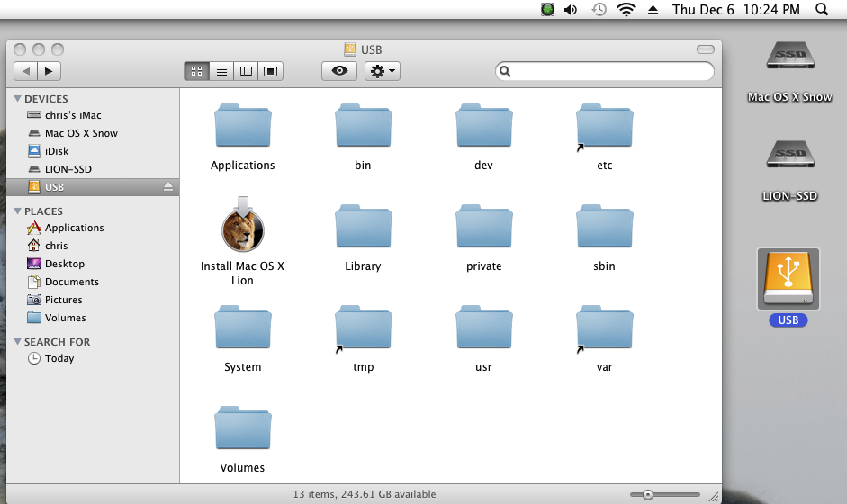
Task: Select chris's iMac in sidebar
Action: point(93,115)
